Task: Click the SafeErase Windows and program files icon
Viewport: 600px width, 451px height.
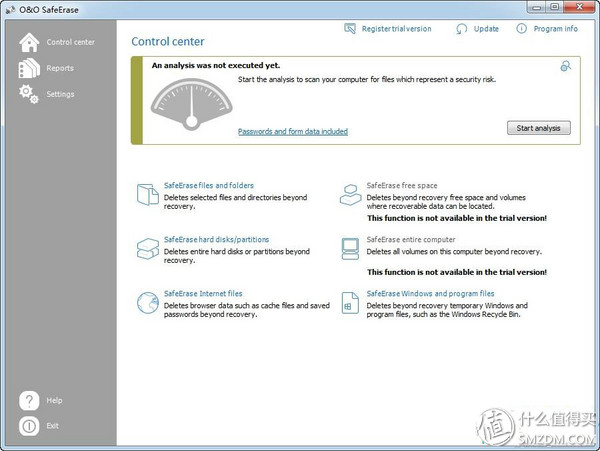Action: [350, 303]
